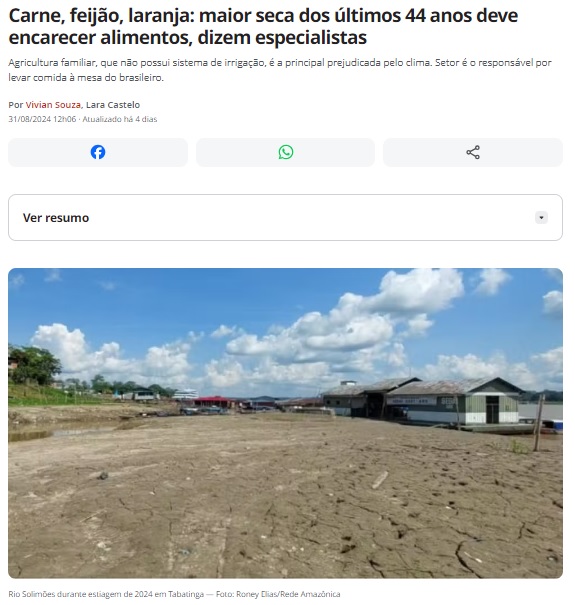Share the article on Facebook

tap(98, 152)
